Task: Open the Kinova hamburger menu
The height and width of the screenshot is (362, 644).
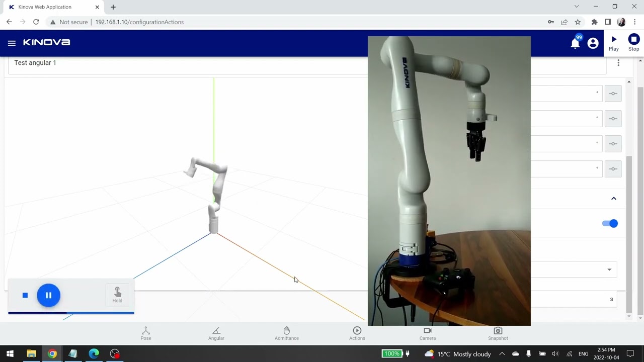Action: [x=12, y=43]
